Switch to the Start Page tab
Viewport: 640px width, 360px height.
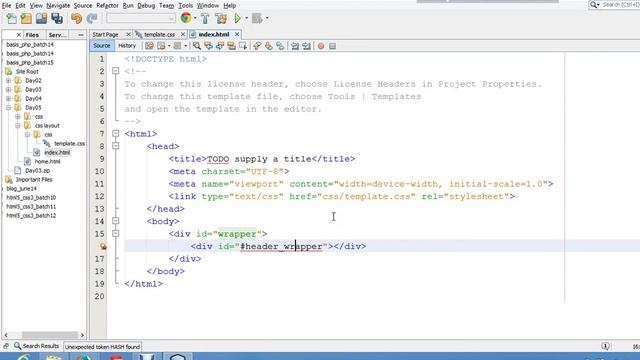point(105,35)
